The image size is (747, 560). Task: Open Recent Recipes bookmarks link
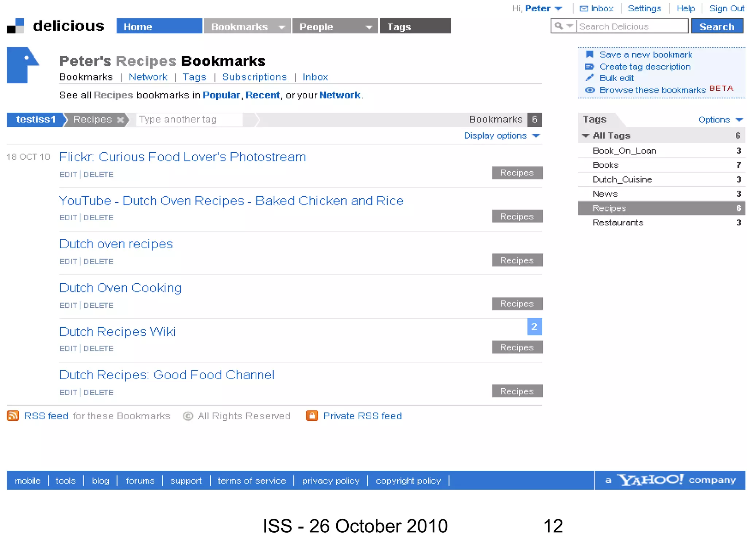click(263, 95)
